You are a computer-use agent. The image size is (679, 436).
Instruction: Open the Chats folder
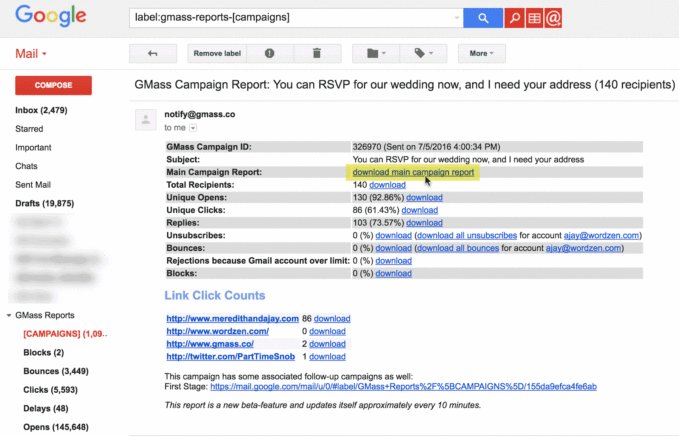26,166
